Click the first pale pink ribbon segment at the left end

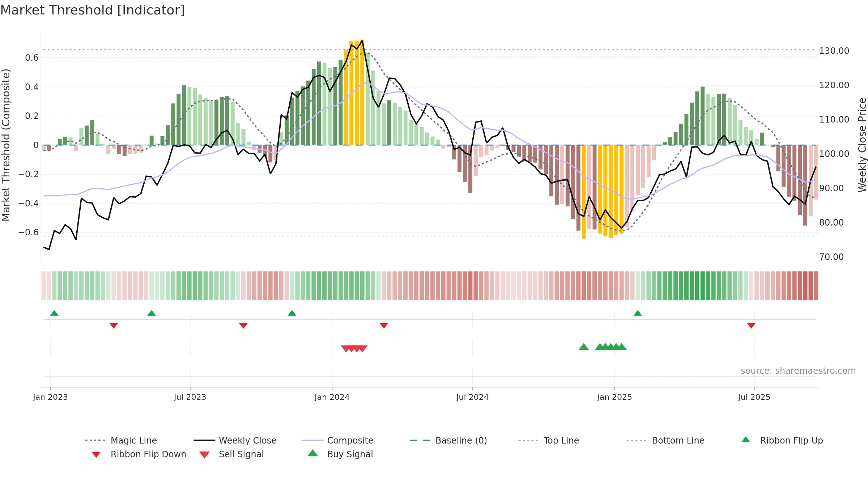pyautogui.click(x=43, y=286)
